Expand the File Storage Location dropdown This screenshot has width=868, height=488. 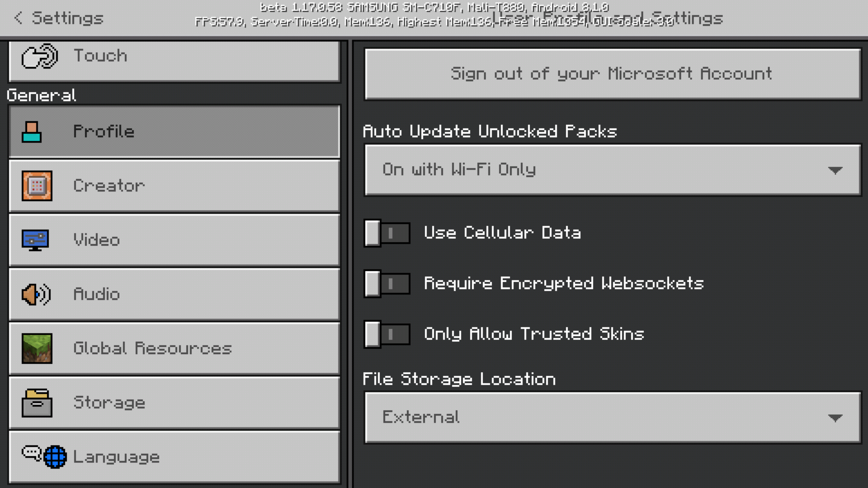(612, 418)
